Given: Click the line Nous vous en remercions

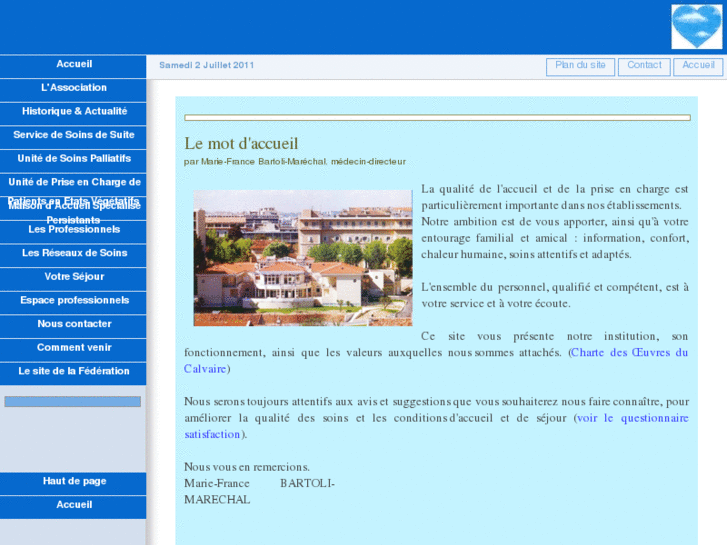Looking at the screenshot, I should [247, 467].
